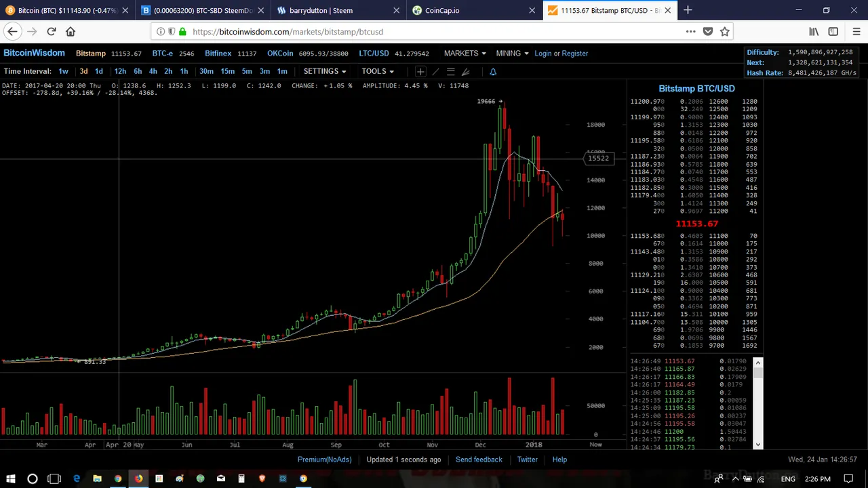The image size is (868, 488).
Task: Open the Windows Start menu
Action: 11,479
